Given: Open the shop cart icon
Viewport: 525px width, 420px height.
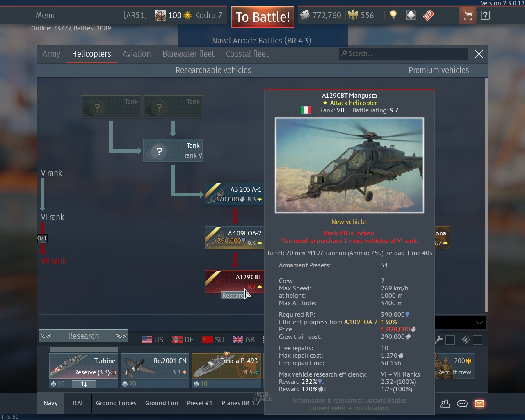Looking at the screenshot, I should click(467, 16).
